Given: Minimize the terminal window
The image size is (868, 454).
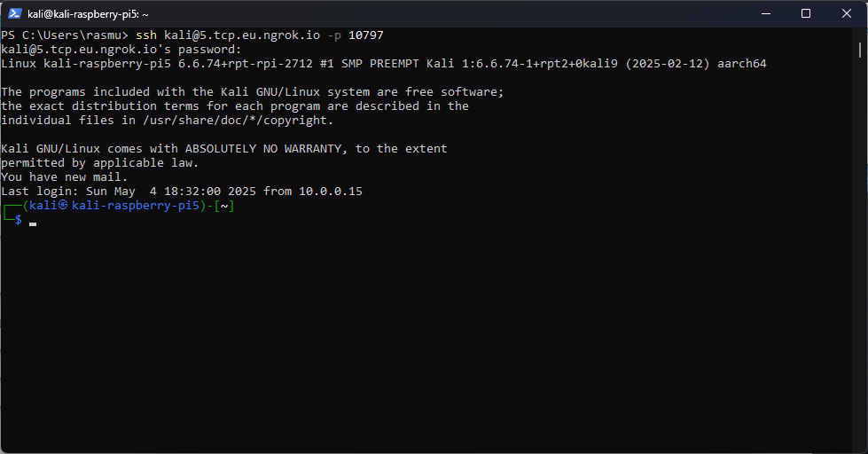Looking at the screenshot, I should 765,13.
